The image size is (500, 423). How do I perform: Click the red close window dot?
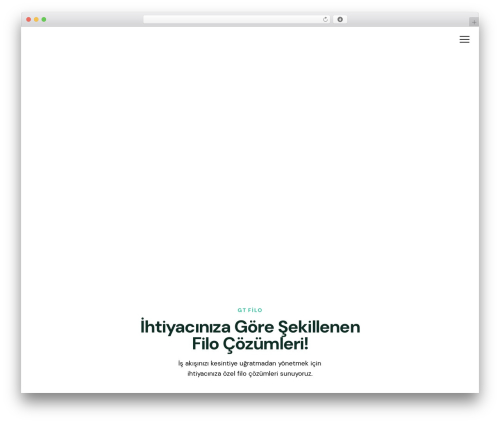(29, 20)
